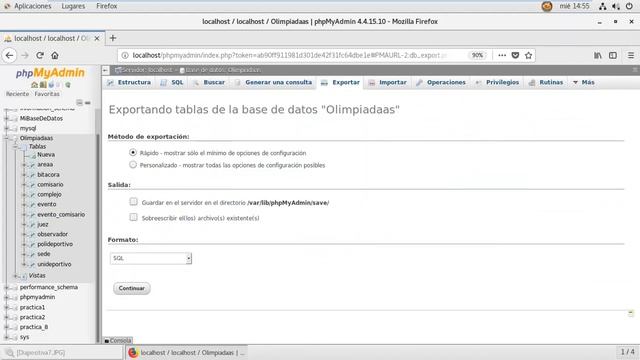Click the reload navigation panel icon
This screenshot has height=360, width=640.
point(68,85)
